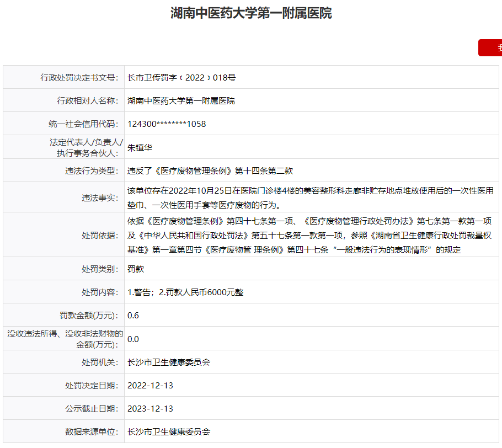Click the red button at the page's right edge

490,47
